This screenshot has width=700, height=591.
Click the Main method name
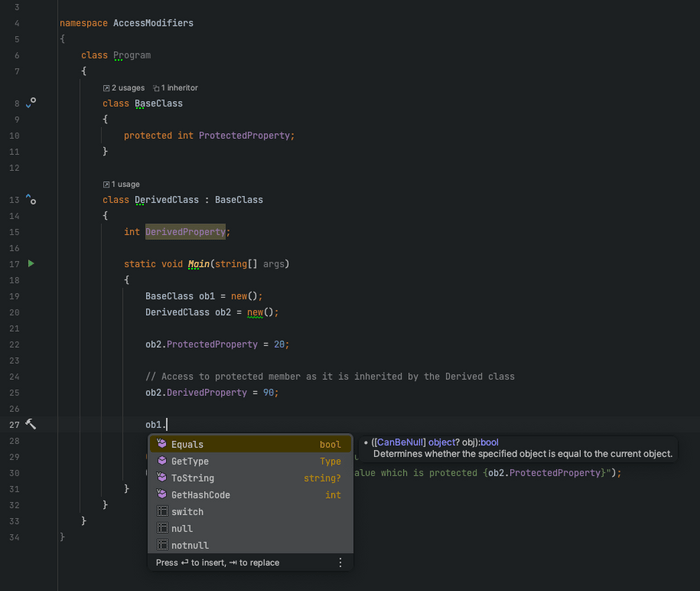199,264
